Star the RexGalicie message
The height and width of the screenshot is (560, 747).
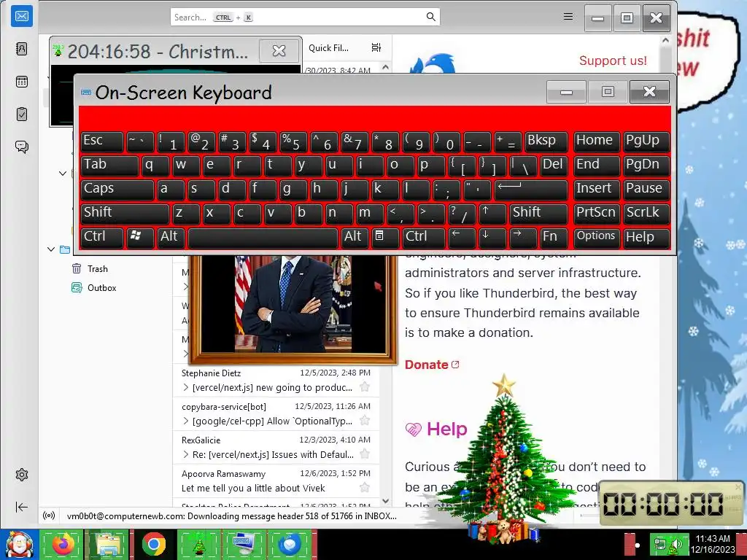(365, 454)
